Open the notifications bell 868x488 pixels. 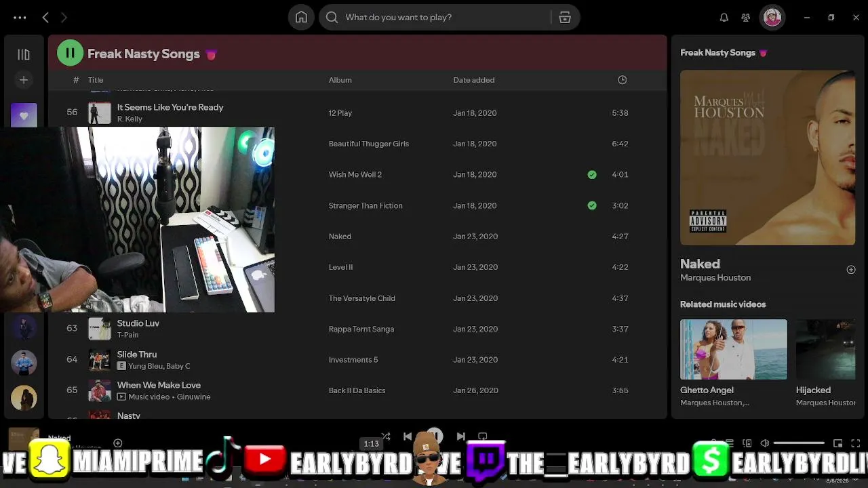[x=724, y=18]
